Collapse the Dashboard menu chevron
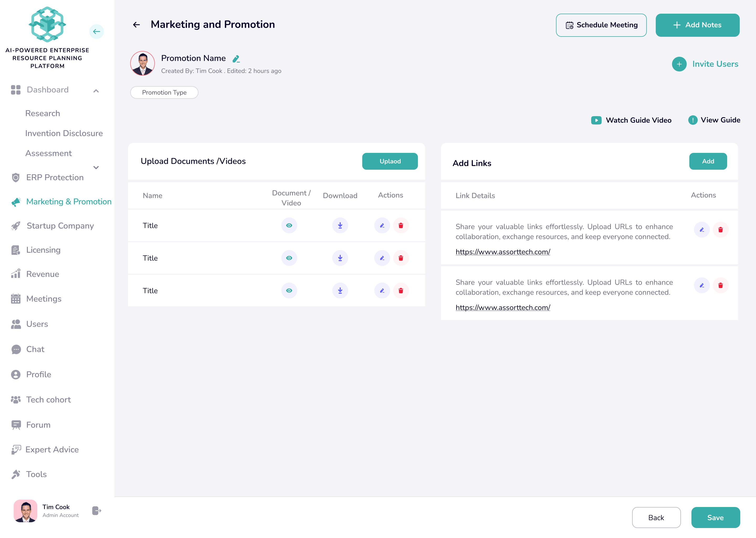The height and width of the screenshot is (538, 756). 96,91
